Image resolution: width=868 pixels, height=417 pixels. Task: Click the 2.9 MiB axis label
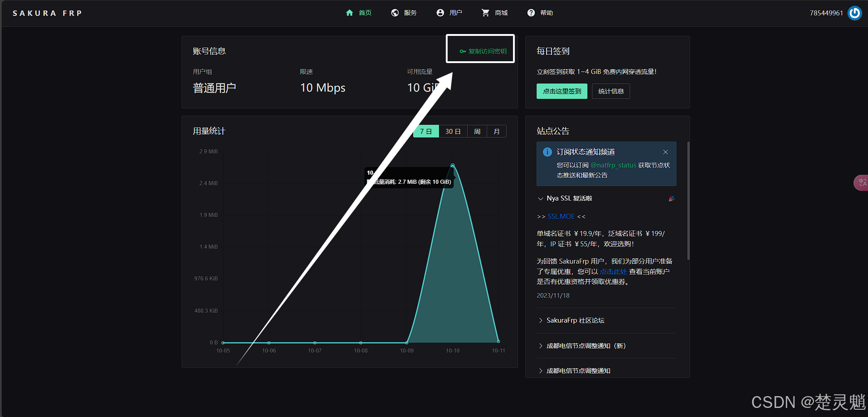208,152
